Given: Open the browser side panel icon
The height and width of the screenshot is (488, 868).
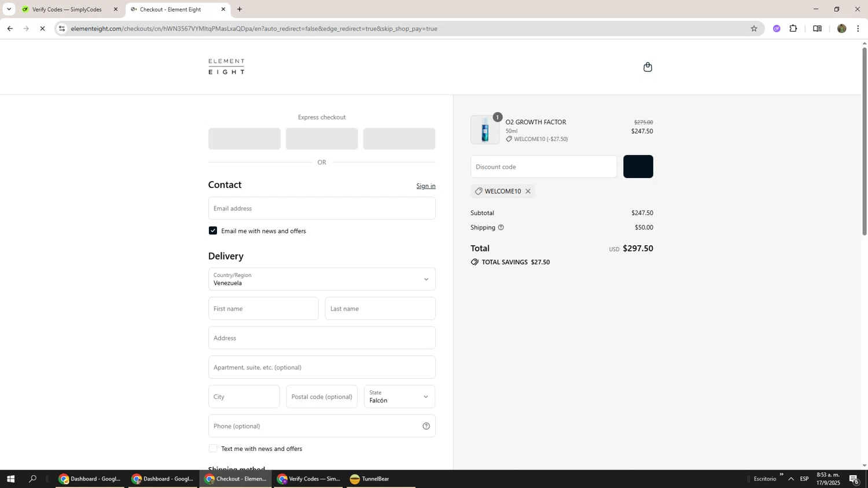Looking at the screenshot, I should (817, 28).
